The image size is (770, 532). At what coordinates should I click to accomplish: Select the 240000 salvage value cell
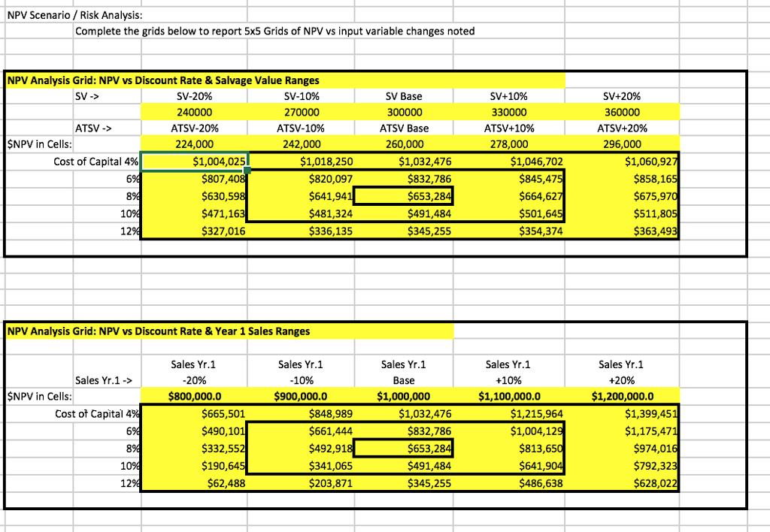click(195, 112)
